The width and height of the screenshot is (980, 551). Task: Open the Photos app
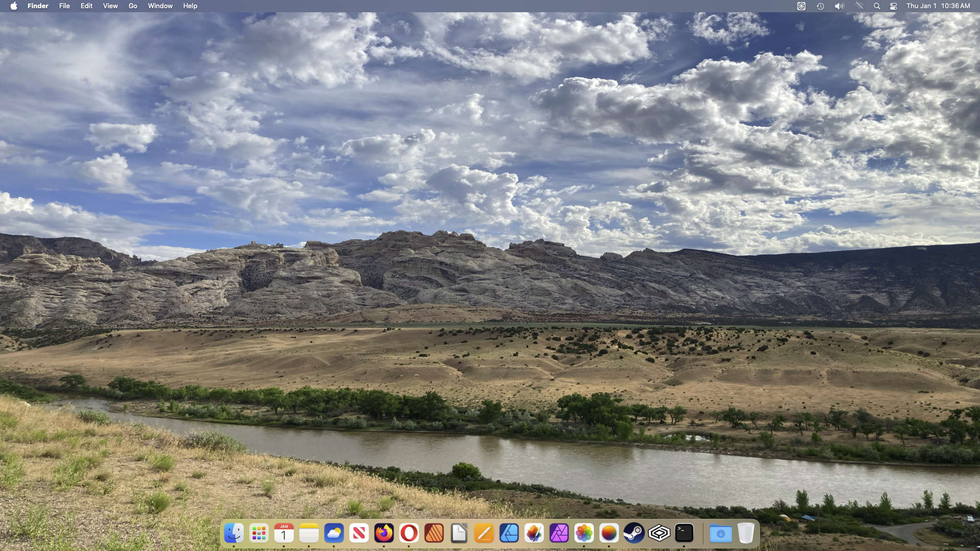pyautogui.click(x=584, y=534)
